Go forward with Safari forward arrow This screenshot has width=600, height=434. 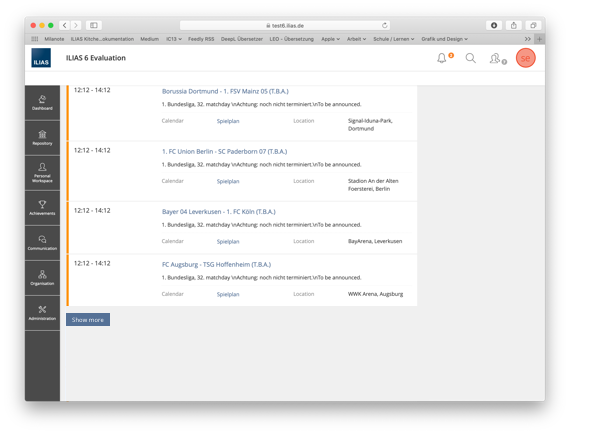[x=76, y=25]
